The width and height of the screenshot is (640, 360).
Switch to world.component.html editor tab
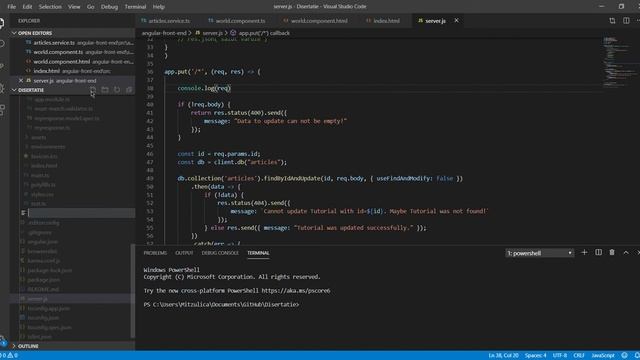pyautogui.click(x=319, y=20)
